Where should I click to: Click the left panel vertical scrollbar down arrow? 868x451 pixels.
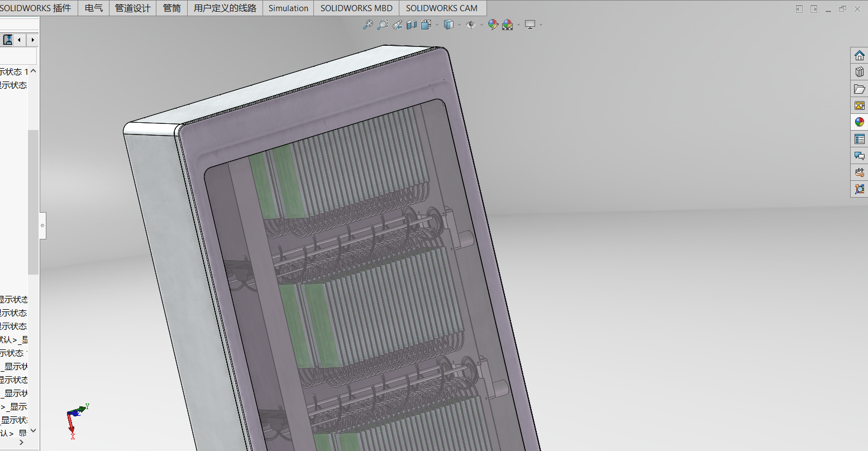[x=33, y=430]
